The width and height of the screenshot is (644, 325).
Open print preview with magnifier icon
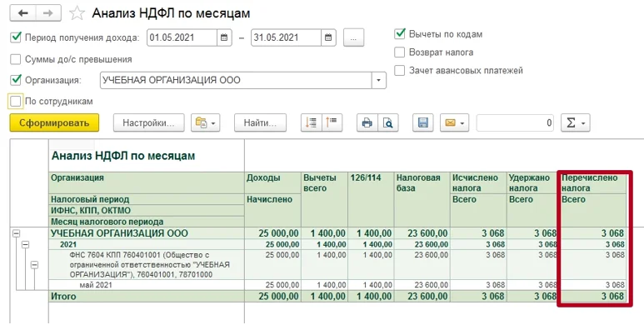click(x=388, y=122)
